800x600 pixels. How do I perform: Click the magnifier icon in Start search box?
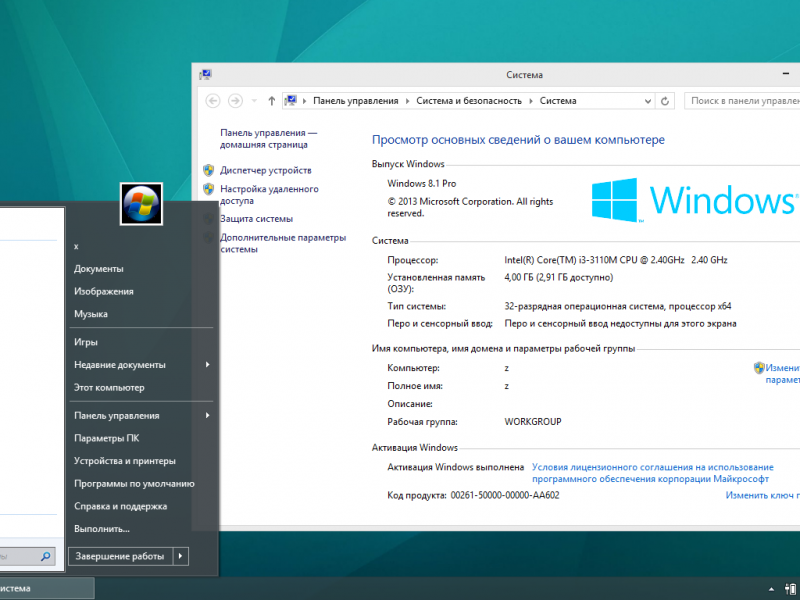[46, 556]
